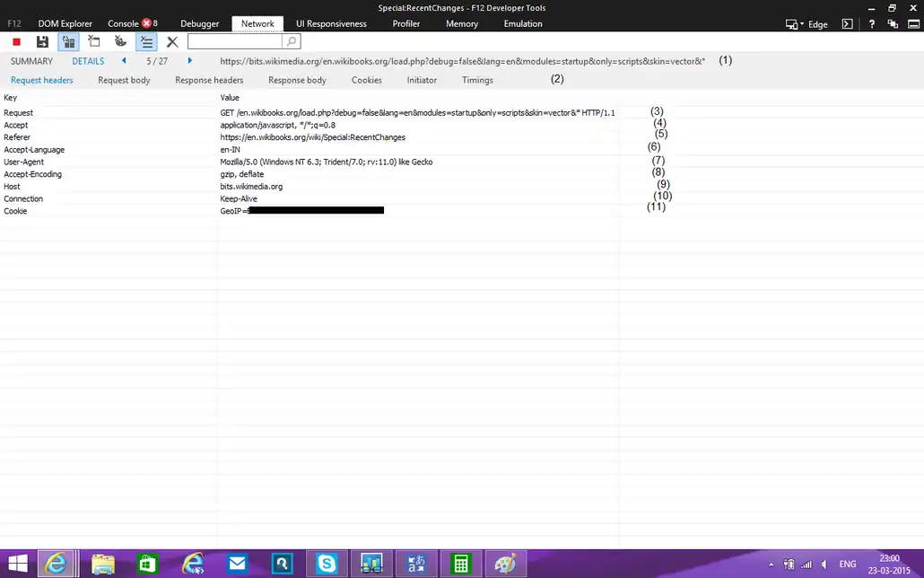Open Skype from the Windows taskbar

(327, 564)
